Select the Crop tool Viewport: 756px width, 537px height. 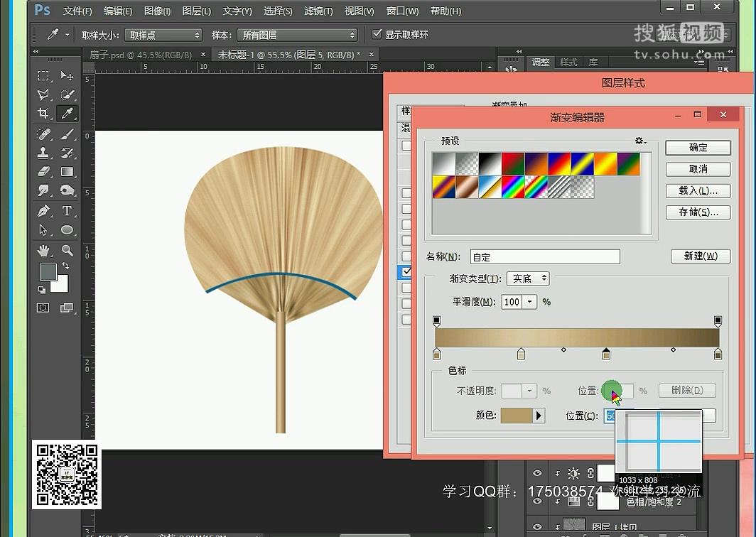pyautogui.click(x=43, y=113)
